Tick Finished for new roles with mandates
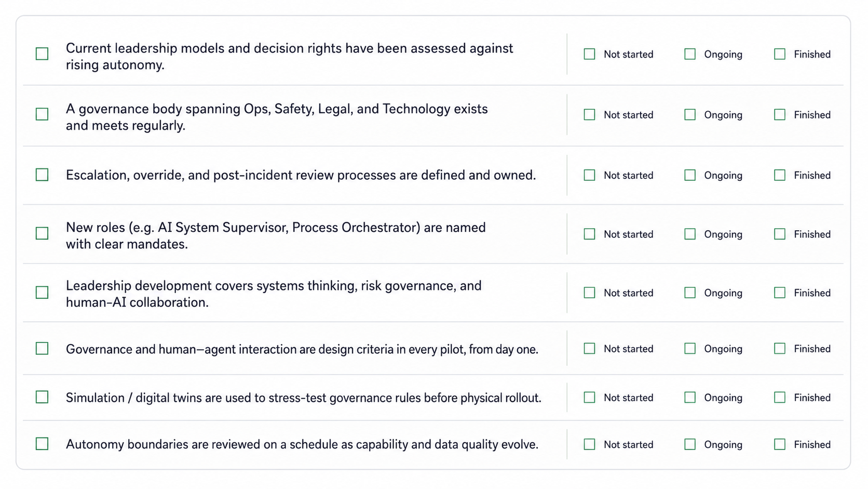Viewport: 868px width, 489px height. click(x=780, y=234)
